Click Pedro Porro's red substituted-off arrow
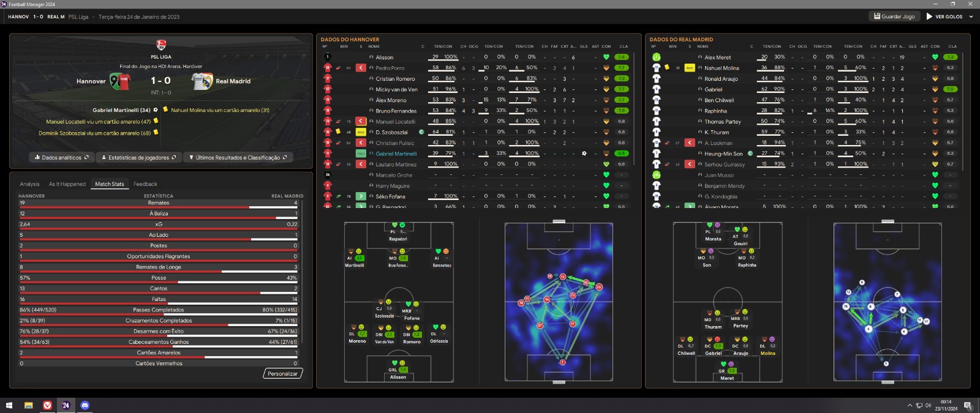This screenshot has width=980, height=413. [x=361, y=68]
